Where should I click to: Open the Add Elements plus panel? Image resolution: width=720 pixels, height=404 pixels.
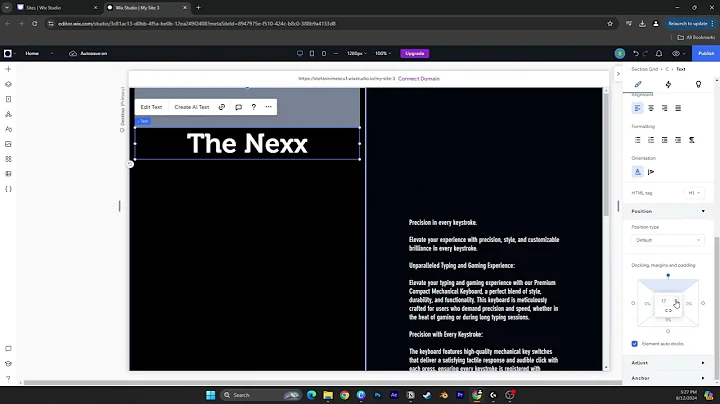point(8,69)
